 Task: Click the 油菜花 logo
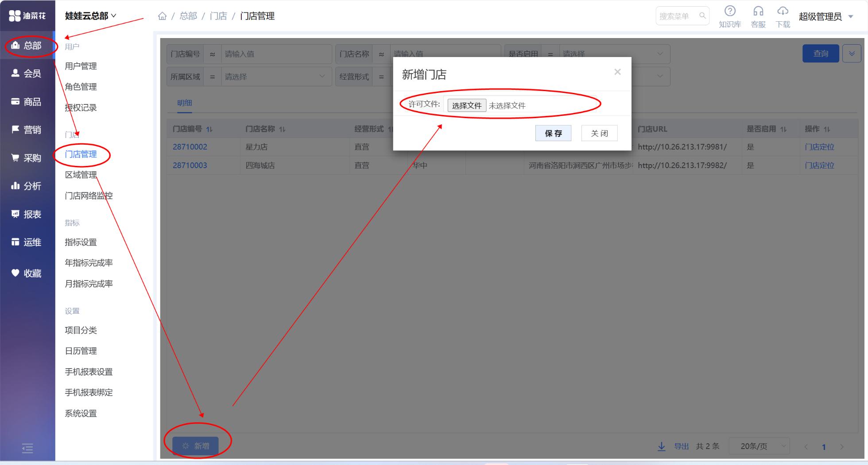pyautogui.click(x=27, y=16)
